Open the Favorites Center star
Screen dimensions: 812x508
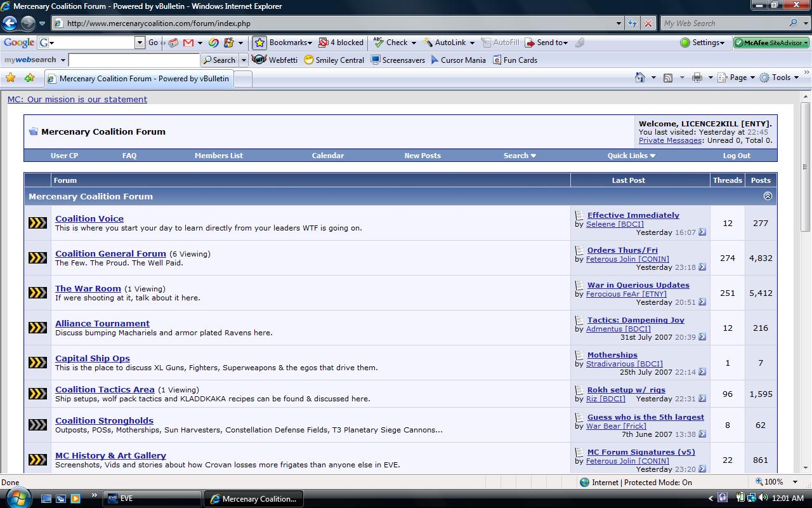tap(11, 78)
